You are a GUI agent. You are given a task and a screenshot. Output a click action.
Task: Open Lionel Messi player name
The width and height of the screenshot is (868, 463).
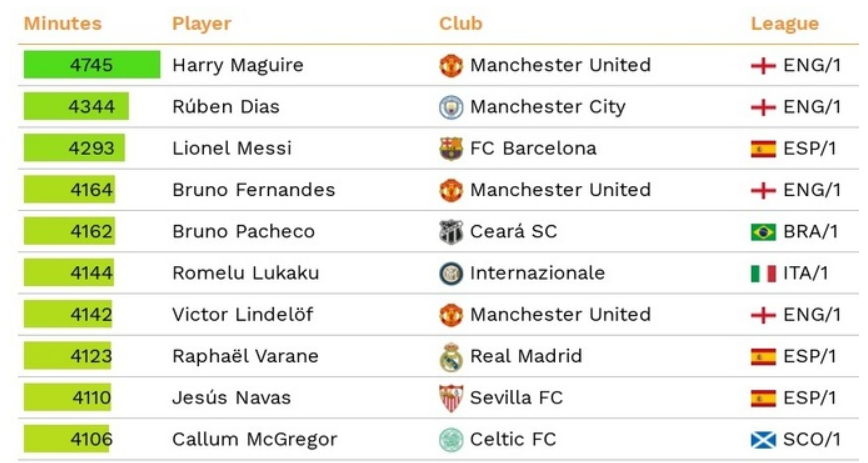(231, 148)
